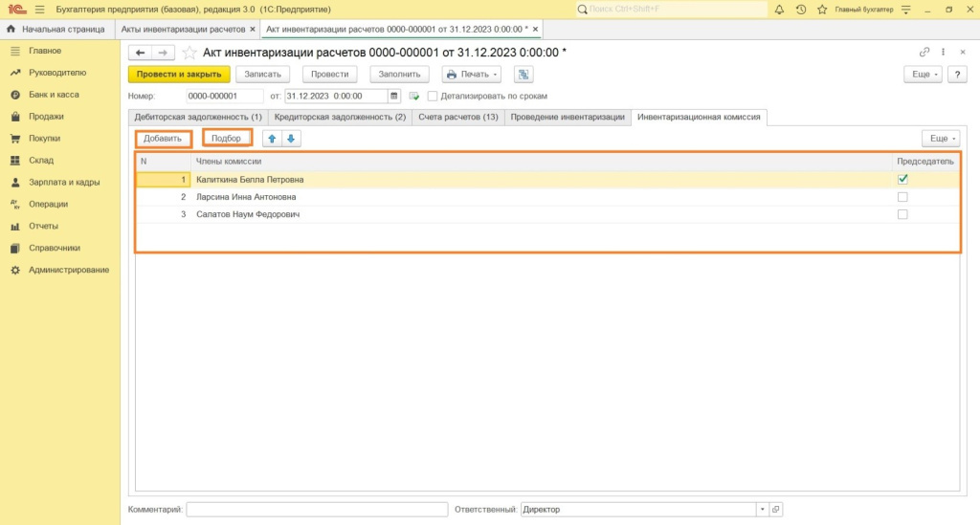Move row down with blue arrow
Image resolution: width=980 pixels, height=525 pixels.
click(x=291, y=139)
